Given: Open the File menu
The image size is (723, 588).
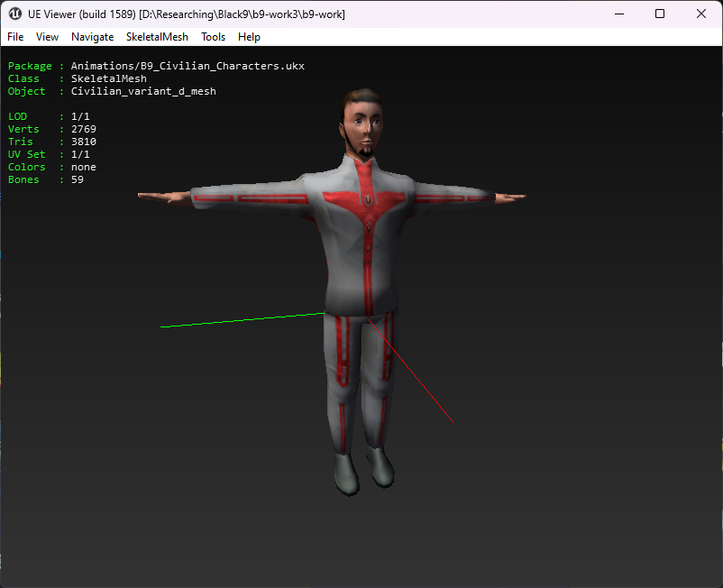Looking at the screenshot, I should 15,37.
